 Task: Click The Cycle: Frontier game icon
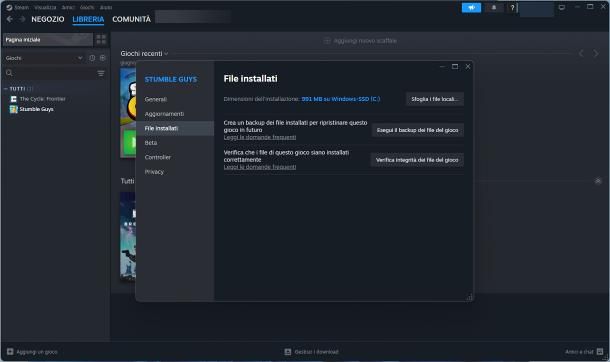pyautogui.click(x=14, y=99)
